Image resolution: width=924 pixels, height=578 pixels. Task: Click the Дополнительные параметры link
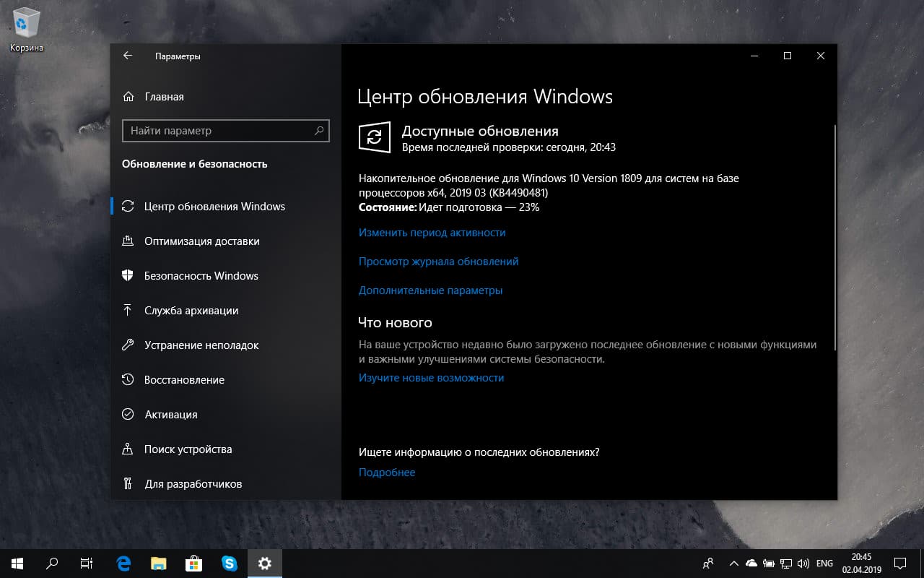pos(430,290)
